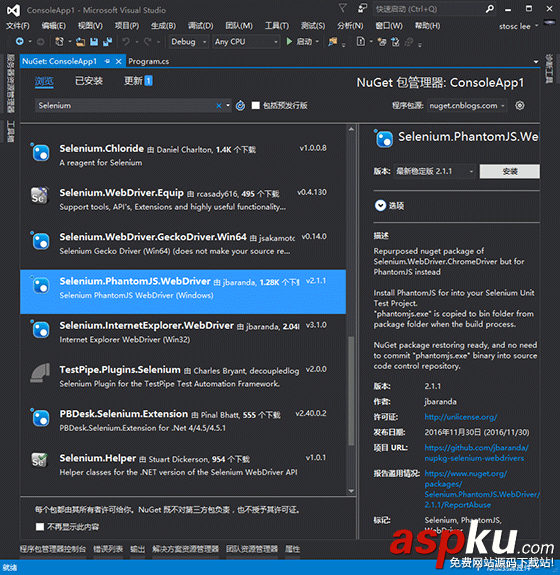Open the 帮助(H) menu
Image resolution: width=560 pixels, height=575 pixels.
point(427,26)
